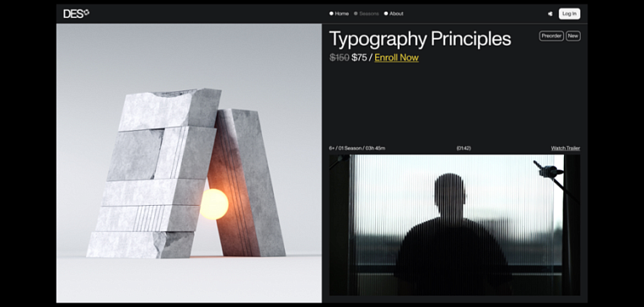
Task: Click the 01 Season duration info text
Action: click(357, 148)
